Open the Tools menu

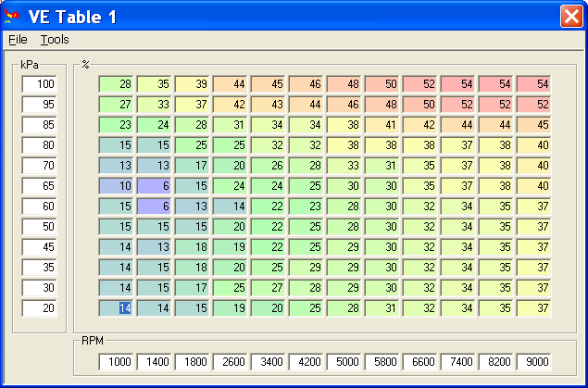pyautogui.click(x=55, y=40)
